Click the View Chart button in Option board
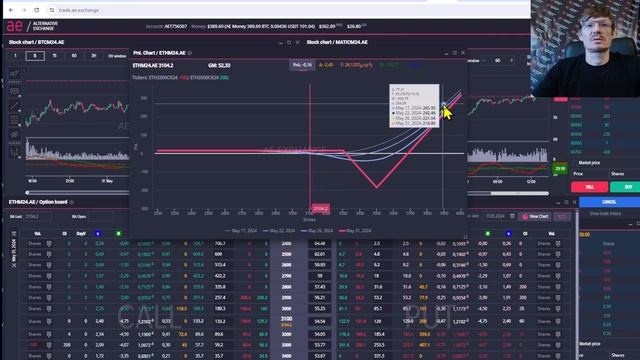Image resolution: width=640 pixels, height=360 pixels. pos(535,217)
